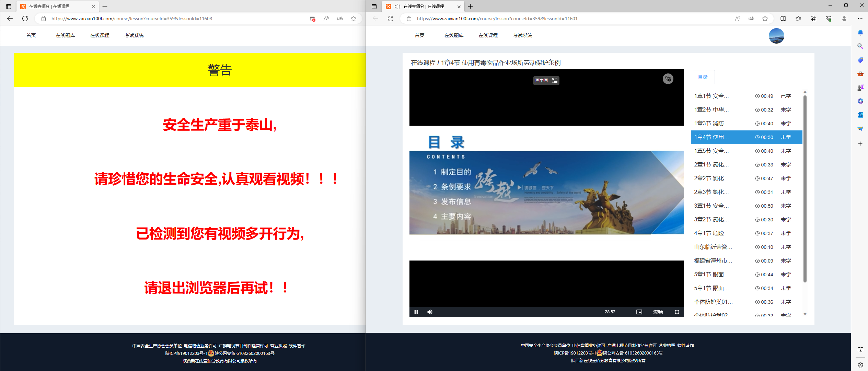The width and height of the screenshot is (868, 371).
Task: Select lesson 4章1节 危险 in the list
Action: click(x=747, y=233)
